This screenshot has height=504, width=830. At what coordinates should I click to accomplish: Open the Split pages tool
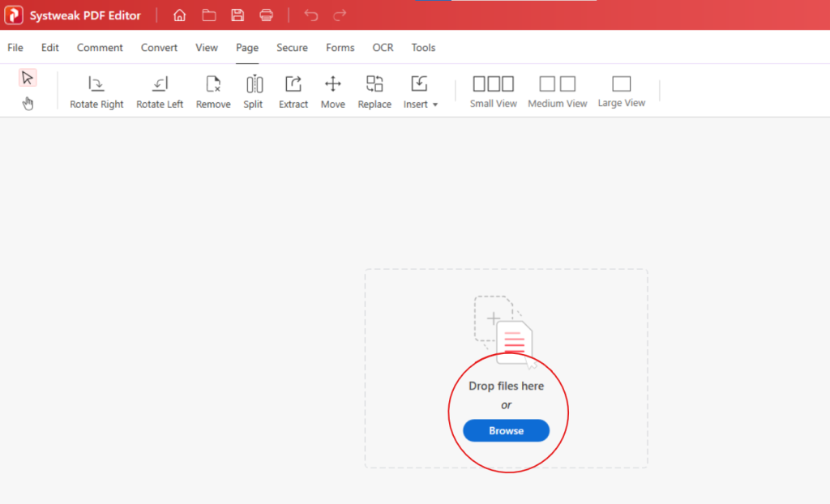tap(253, 89)
